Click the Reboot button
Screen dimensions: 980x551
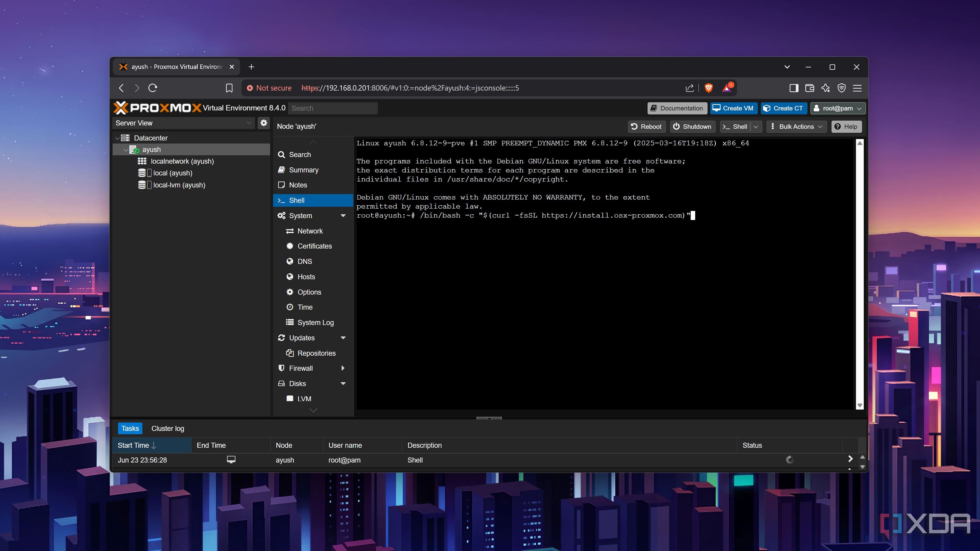pos(646,127)
